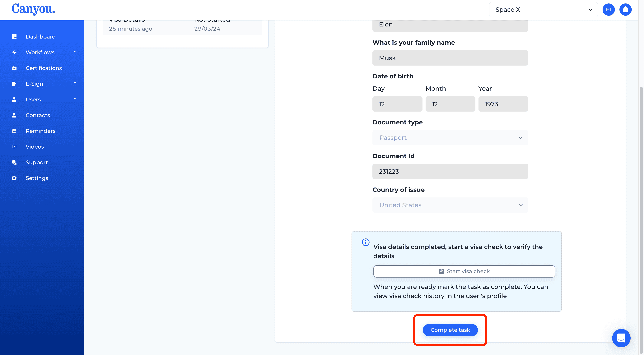
Task: Click the 25 minutes ago timestamp
Action: pyautogui.click(x=130, y=29)
